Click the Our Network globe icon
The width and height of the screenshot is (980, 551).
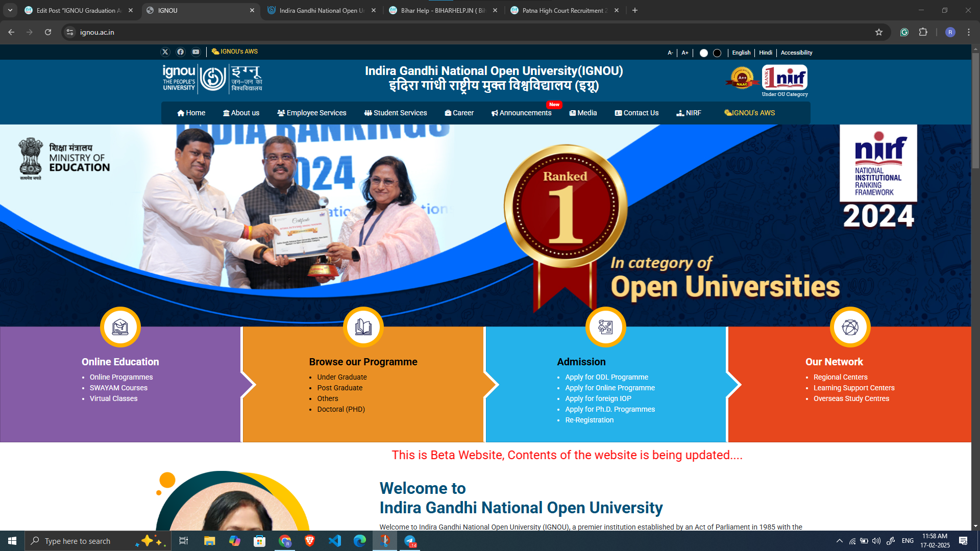tap(850, 327)
